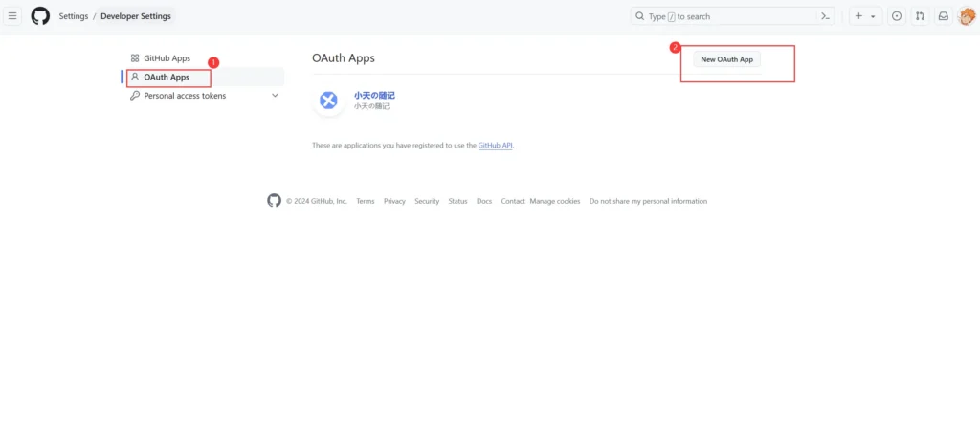This screenshot has height=432, width=980.
Task: Click the gray 小天の随记 description text
Action: click(371, 106)
